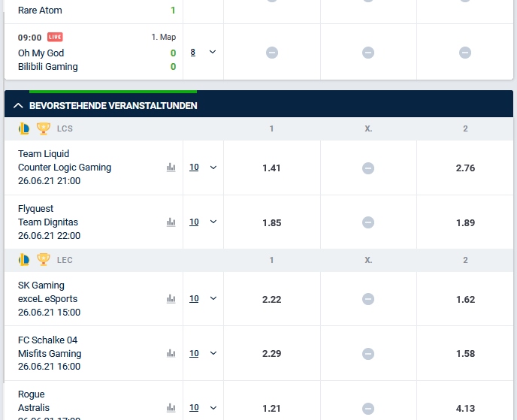Click locked home odds for Oh My God
This screenshot has width=517, height=420.
pos(272,53)
